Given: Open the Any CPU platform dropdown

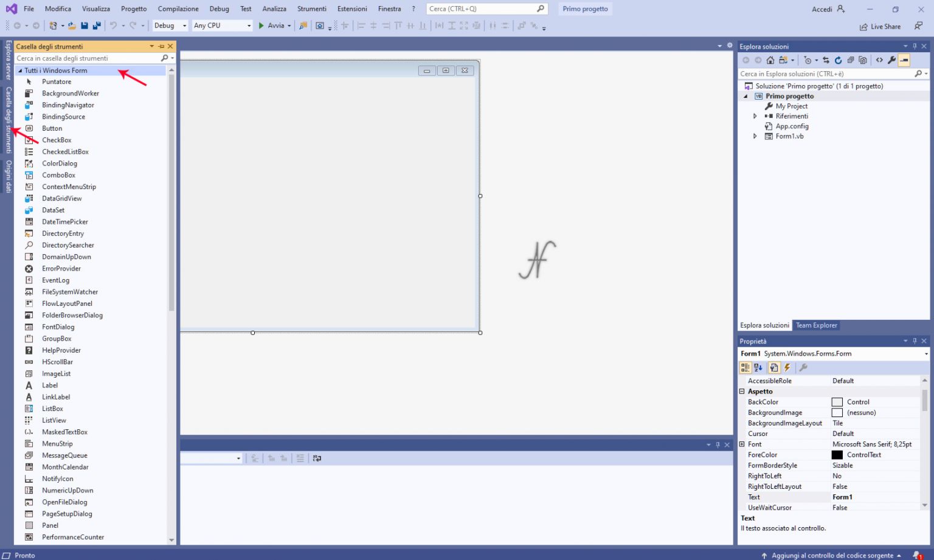Looking at the screenshot, I should (x=249, y=26).
